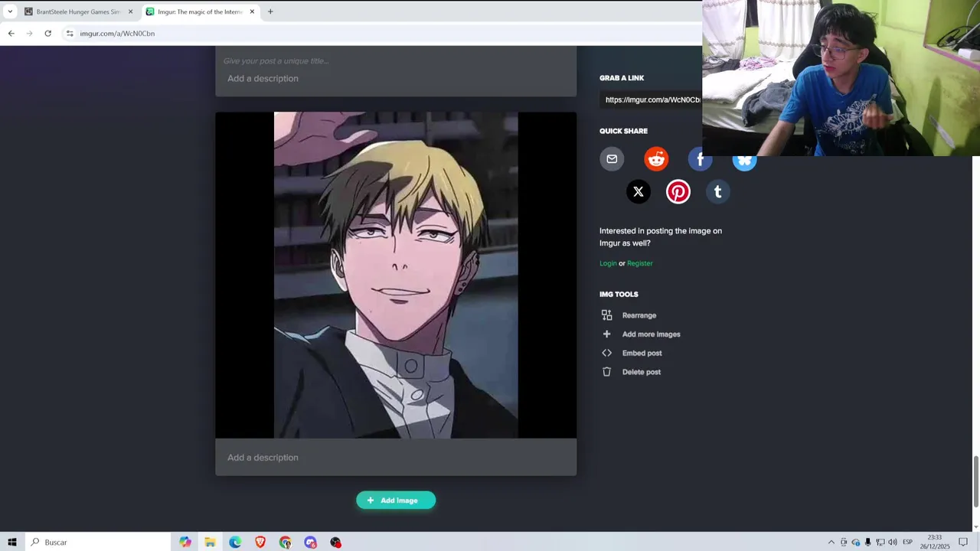Click the Rearrange text link
980x551 pixels.
[x=639, y=315]
